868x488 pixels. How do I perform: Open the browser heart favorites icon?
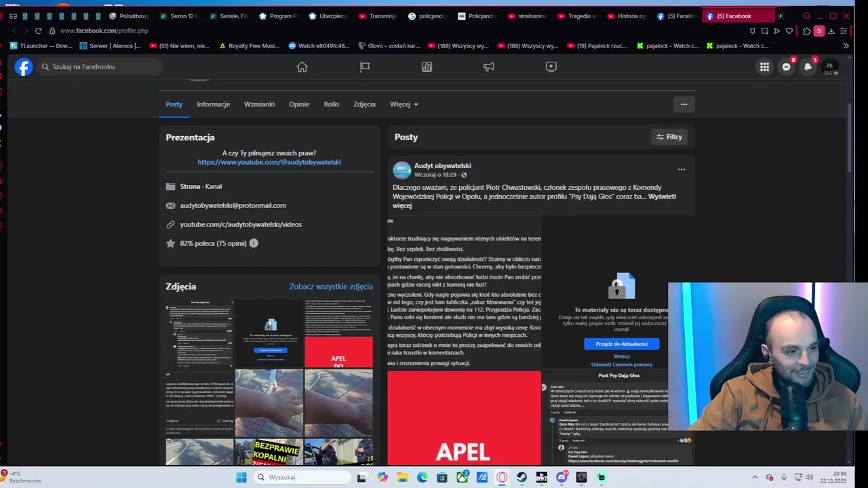(789, 30)
